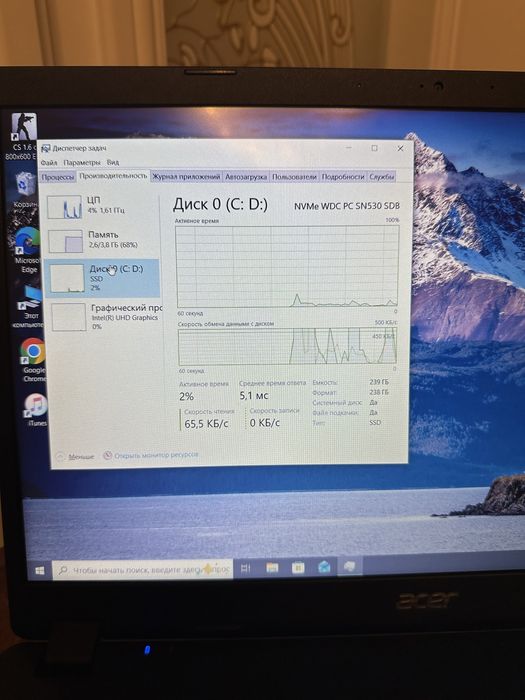Open the 'Параметры' menu
This screenshot has width=525, height=700.
click(x=82, y=162)
